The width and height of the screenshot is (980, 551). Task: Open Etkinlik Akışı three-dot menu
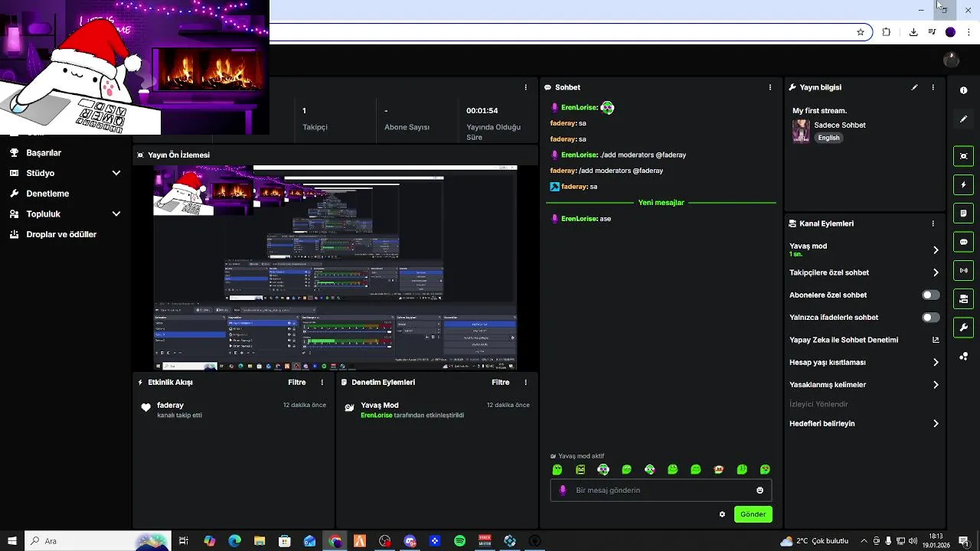pos(322,382)
